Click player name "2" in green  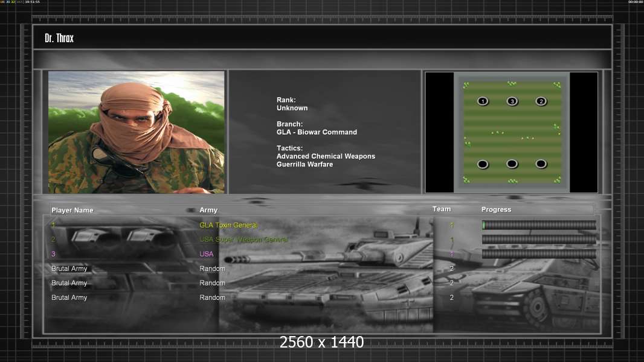[53, 240]
